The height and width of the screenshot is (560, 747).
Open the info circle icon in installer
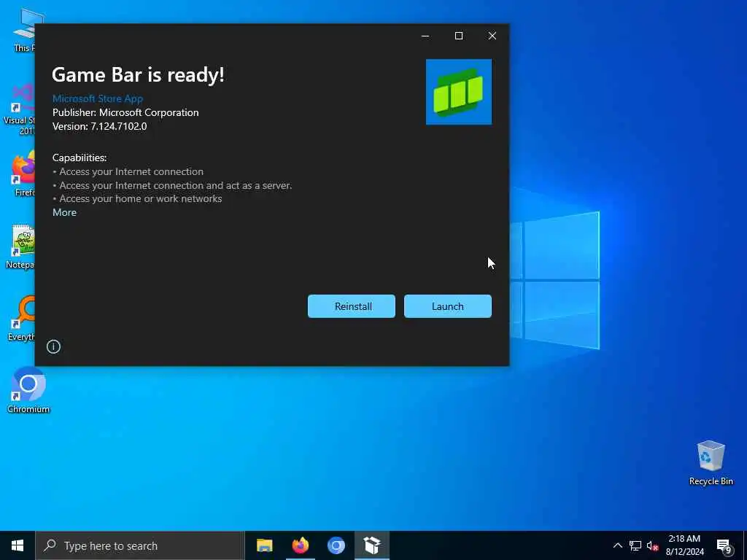point(53,346)
